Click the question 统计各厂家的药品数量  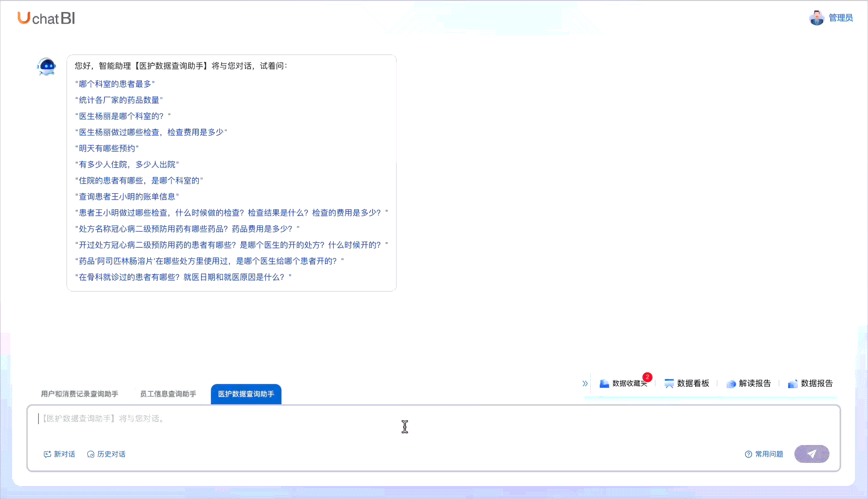tap(119, 100)
